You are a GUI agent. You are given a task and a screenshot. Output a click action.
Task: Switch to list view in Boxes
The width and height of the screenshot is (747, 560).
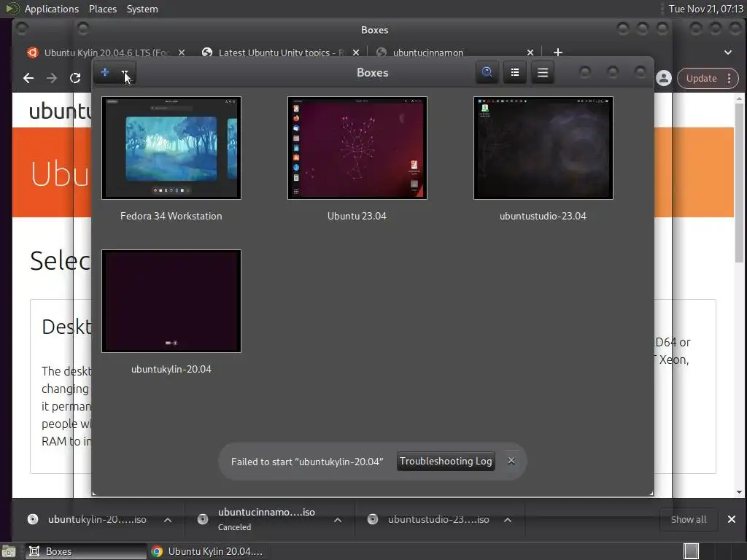(515, 72)
